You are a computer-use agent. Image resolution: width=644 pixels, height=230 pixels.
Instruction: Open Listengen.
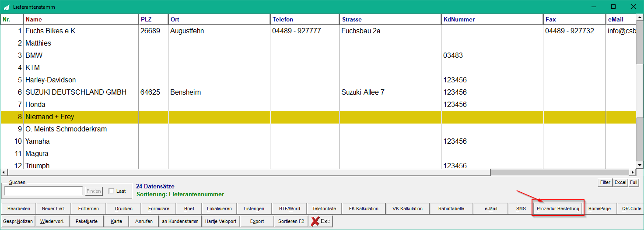(255, 209)
